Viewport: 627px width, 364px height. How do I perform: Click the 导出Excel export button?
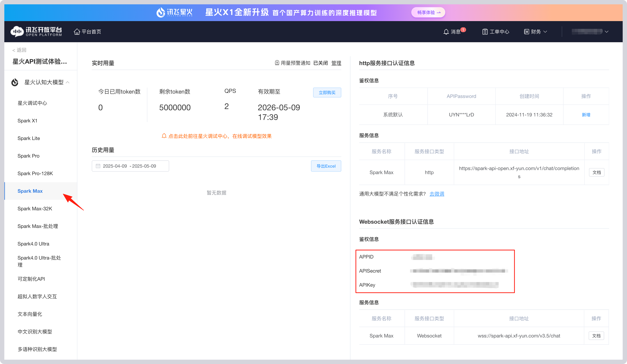tap(326, 166)
